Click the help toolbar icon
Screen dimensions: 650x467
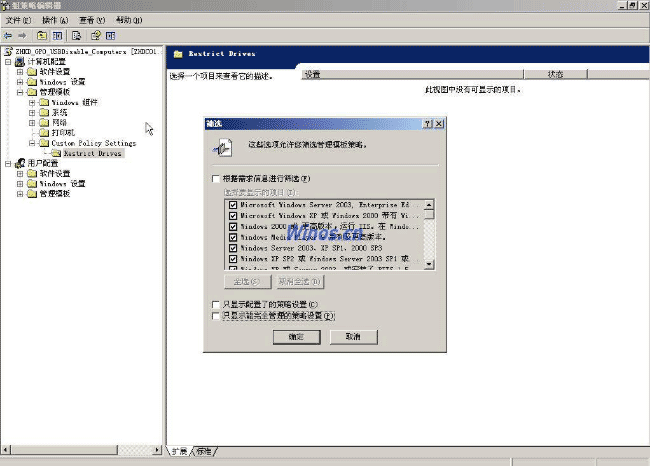click(96, 36)
